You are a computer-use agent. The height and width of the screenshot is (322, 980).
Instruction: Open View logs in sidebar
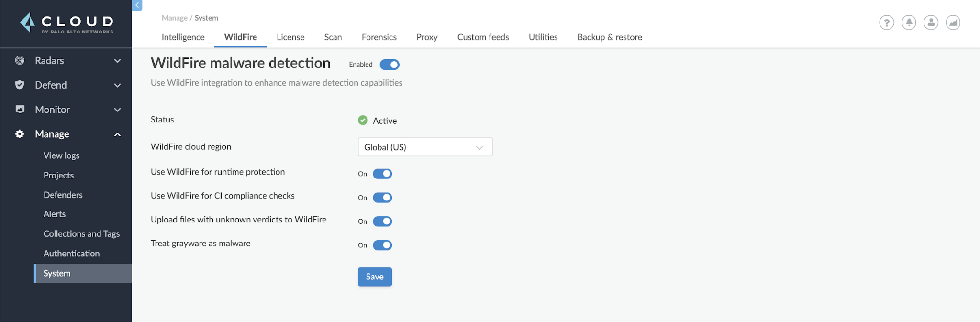[x=61, y=155]
